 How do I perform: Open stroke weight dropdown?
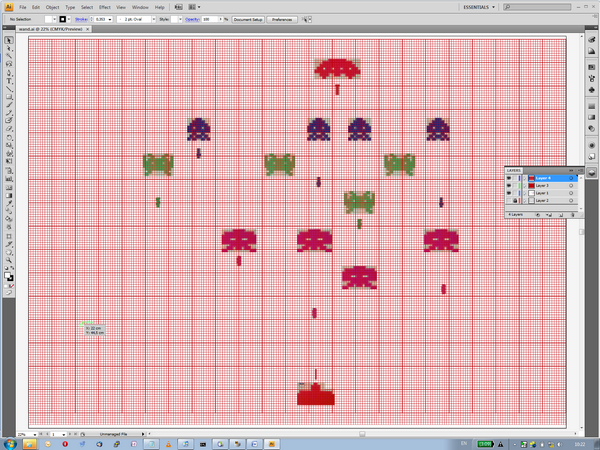coord(110,19)
